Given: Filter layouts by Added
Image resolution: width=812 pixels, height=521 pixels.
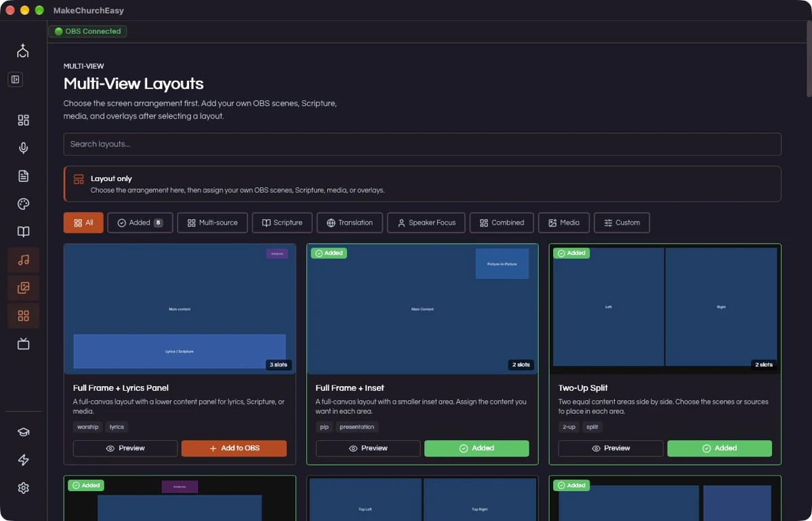Looking at the screenshot, I should click(140, 223).
